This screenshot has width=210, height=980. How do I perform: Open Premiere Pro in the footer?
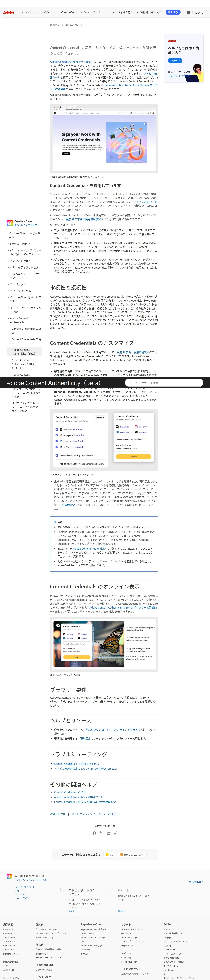9,946
